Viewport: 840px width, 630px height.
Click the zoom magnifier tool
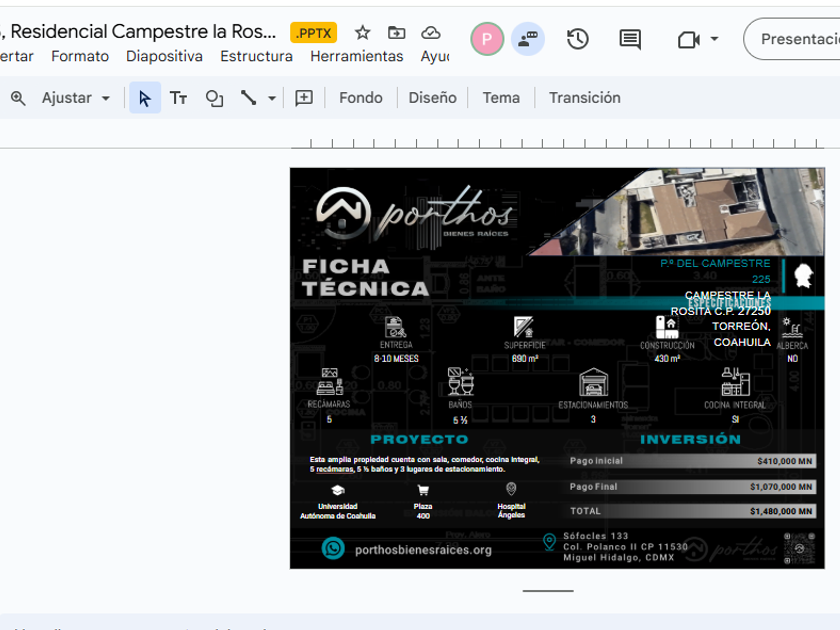(18, 98)
